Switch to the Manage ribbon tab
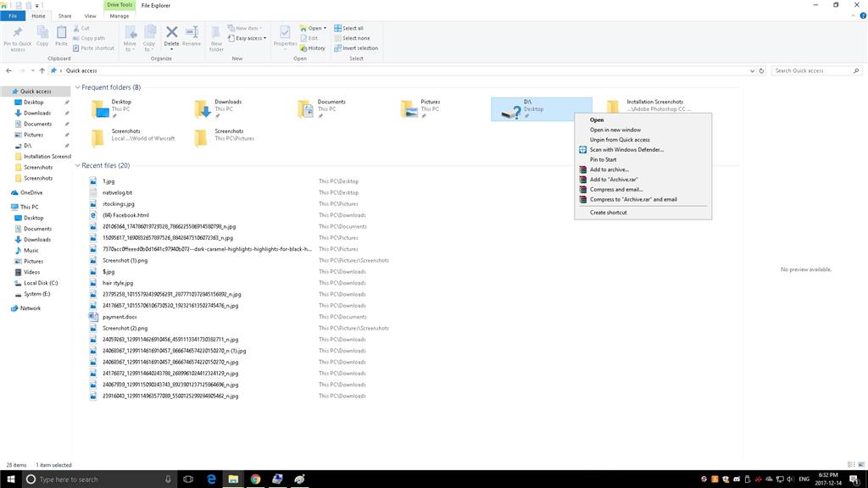Viewport: 868px width, 488px height. coord(119,16)
